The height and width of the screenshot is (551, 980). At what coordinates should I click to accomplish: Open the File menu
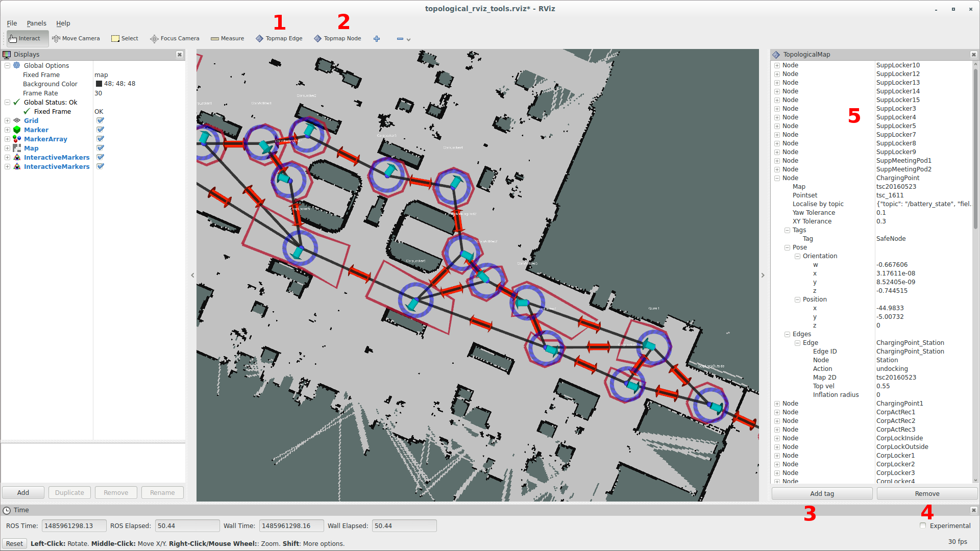click(x=12, y=23)
